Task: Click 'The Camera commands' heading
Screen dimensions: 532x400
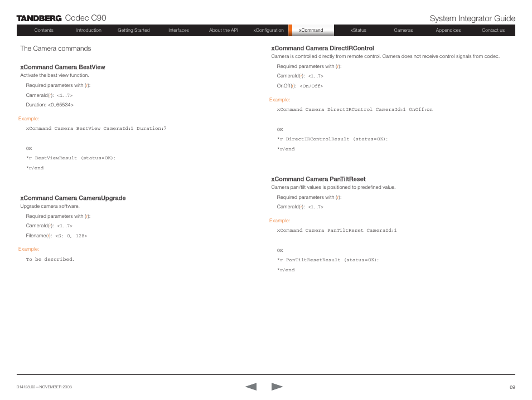Action: (56, 48)
